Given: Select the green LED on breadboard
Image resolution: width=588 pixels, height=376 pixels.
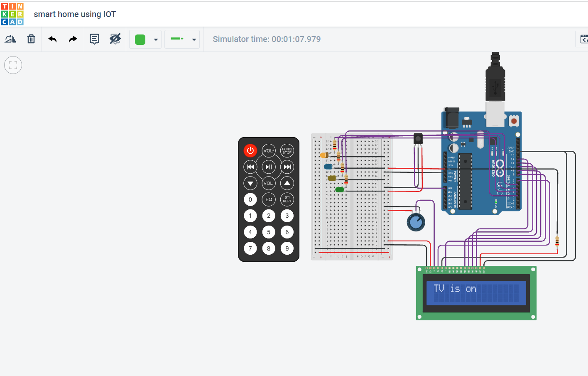Looking at the screenshot, I should pos(340,189).
